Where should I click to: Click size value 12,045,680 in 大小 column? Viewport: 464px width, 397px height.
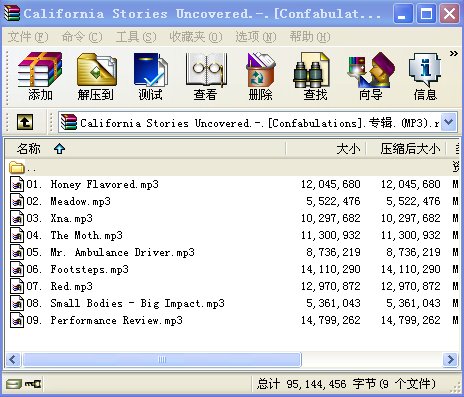coord(331,184)
